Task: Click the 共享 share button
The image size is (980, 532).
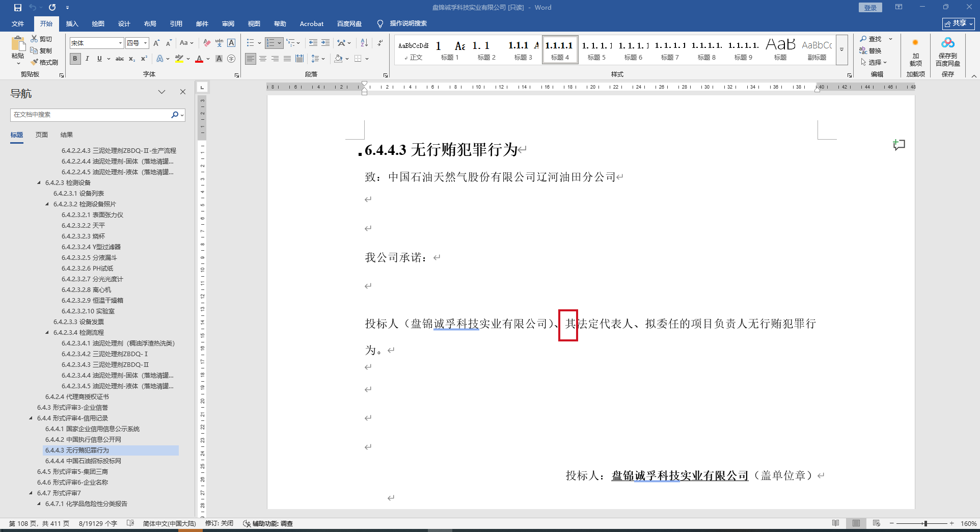Action: (959, 23)
